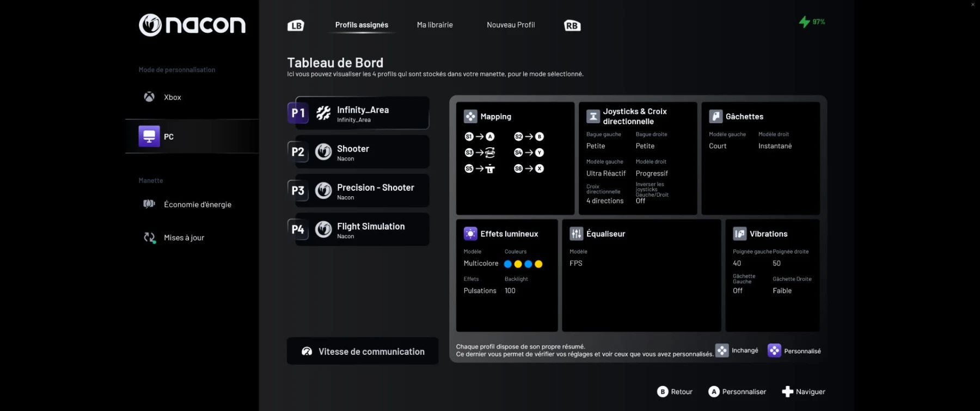Click first yellow color swatch in Effets lumineux
The height and width of the screenshot is (411, 980).
click(x=518, y=264)
